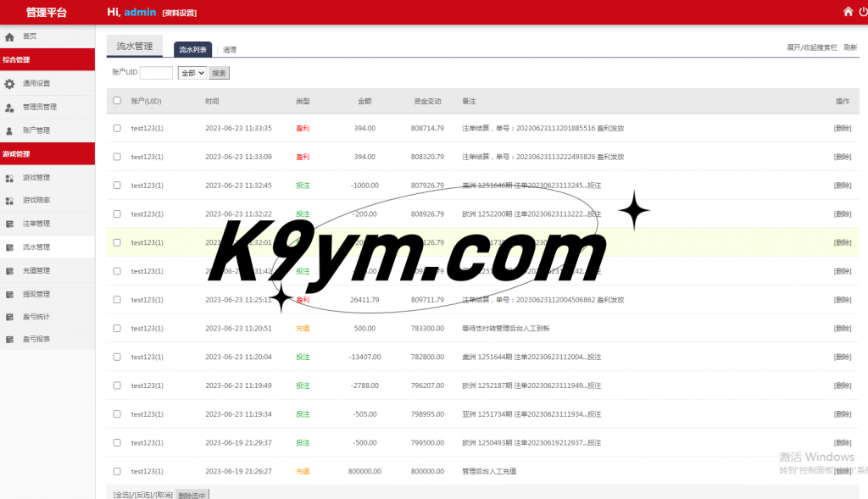The height and width of the screenshot is (499, 868).
Task: Click the 刷新 refresh link
Action: [850, 47]
